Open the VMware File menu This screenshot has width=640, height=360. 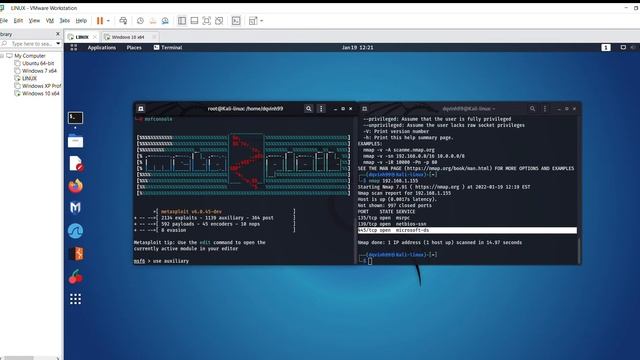(x=4, y=20)
